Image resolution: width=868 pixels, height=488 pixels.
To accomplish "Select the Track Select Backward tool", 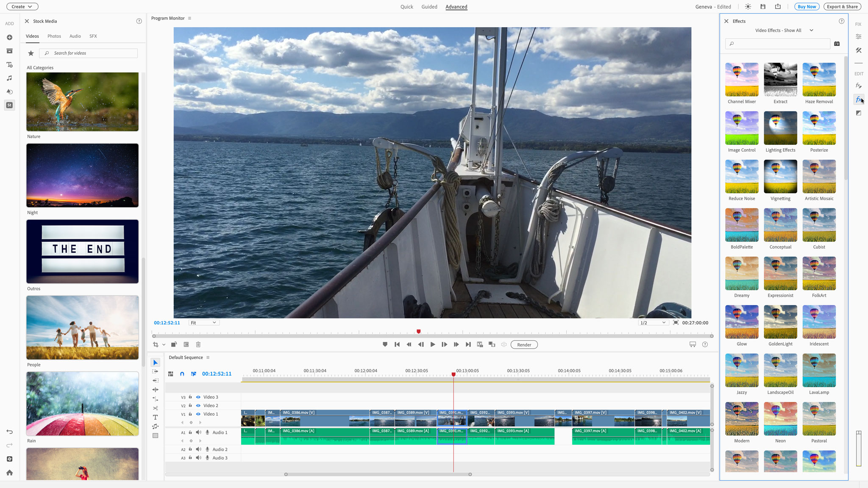I will coord(155,380).
